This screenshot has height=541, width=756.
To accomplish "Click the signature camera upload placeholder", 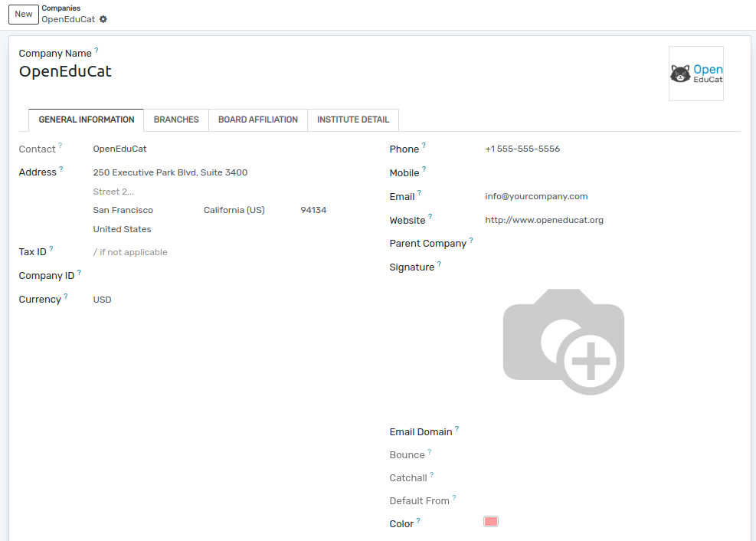I will (563, 342).
